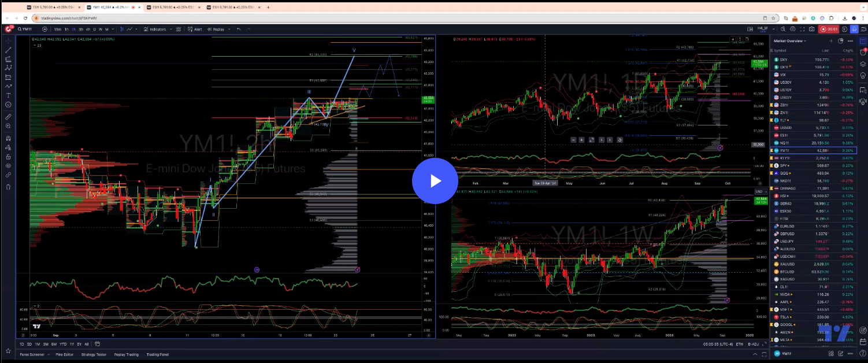Click the zoom in magnifier tool
The width and height of the screenshot is (868, 363).
pyautogui.click(x=8, y=125)
